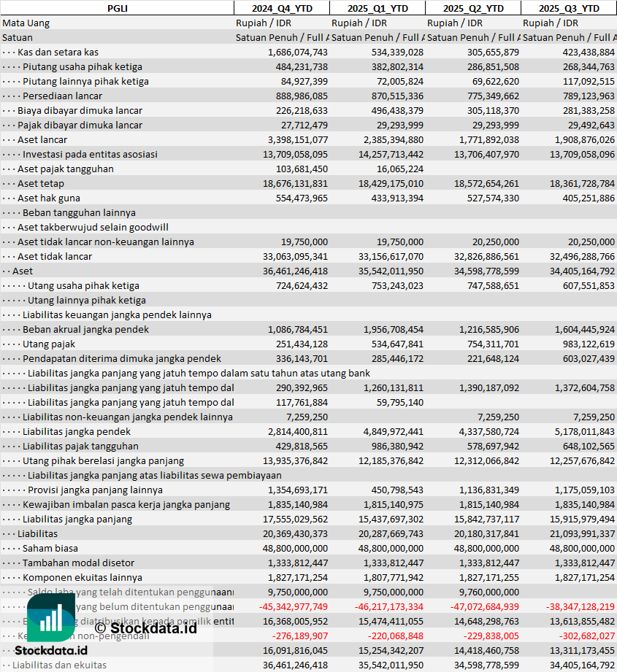Viewport: 617px width, 672px height.
Task: Click total Aset value 36,461,246,418
Action: coord(296,271)
